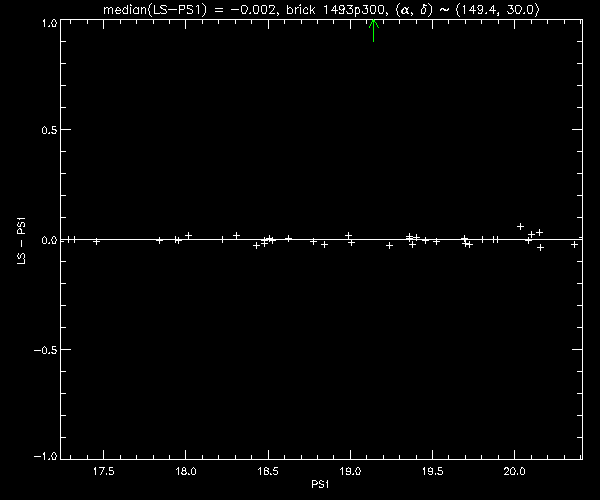Click the x-axis tick label 20.0
The image size is (600, 500).
(515, 471)
